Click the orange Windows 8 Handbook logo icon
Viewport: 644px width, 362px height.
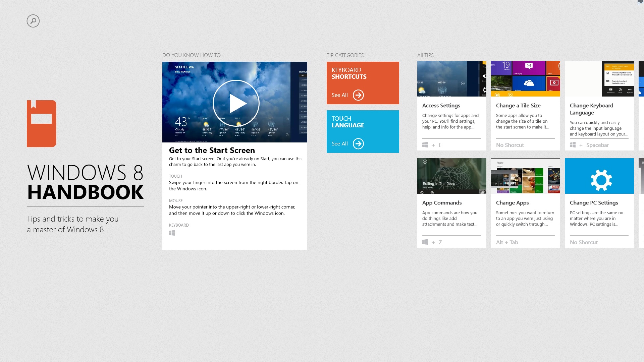pyautogui.click(x=41, y=123)
